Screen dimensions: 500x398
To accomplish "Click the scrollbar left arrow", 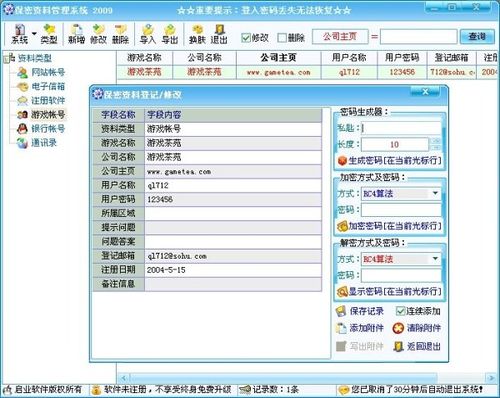I will 123,378.
